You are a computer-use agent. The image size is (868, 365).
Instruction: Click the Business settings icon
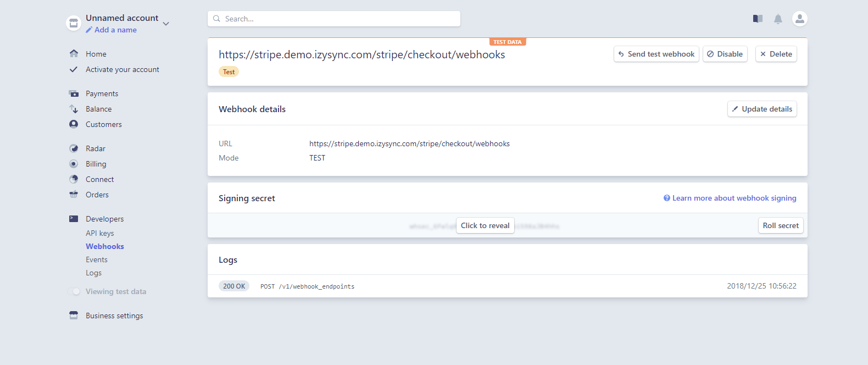click(74, 316)
